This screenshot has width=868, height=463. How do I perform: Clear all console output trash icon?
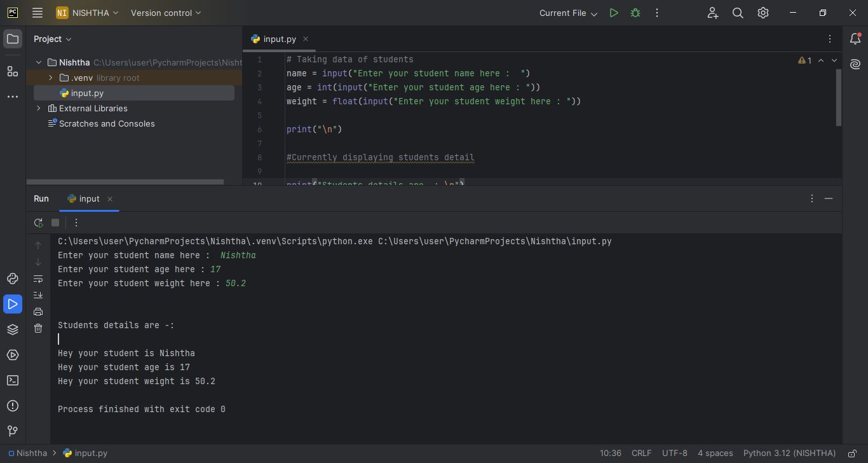(x=38, y=328)
